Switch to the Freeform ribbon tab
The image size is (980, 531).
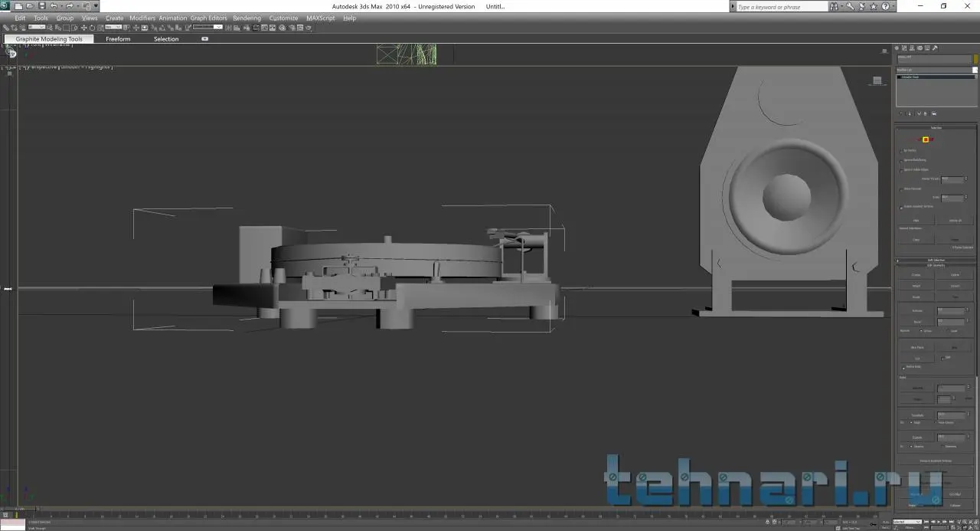click(118, 39)
